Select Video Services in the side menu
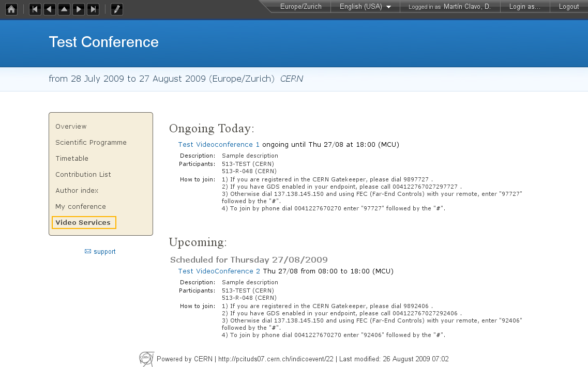The image size is (588, 367). pyautogui.click(x=83, y=223)
